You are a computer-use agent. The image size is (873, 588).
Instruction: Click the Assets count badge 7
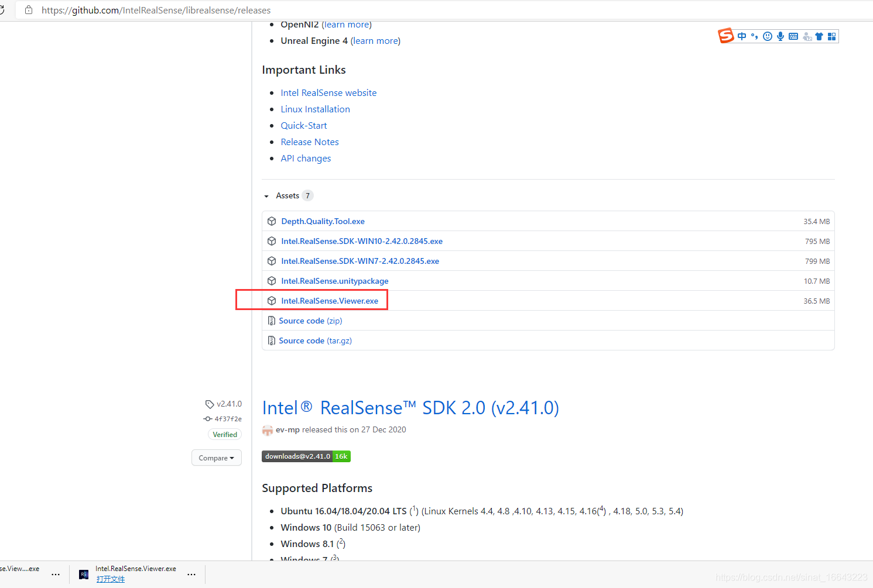tap(307, 195)
